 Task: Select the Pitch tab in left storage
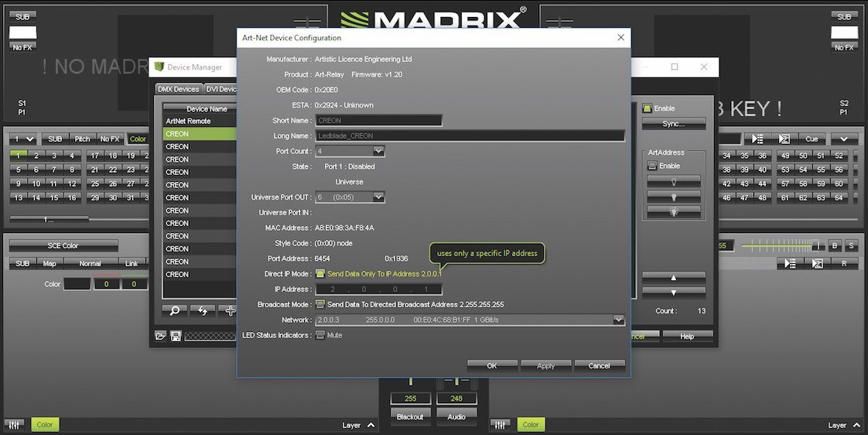pos(83,139)
